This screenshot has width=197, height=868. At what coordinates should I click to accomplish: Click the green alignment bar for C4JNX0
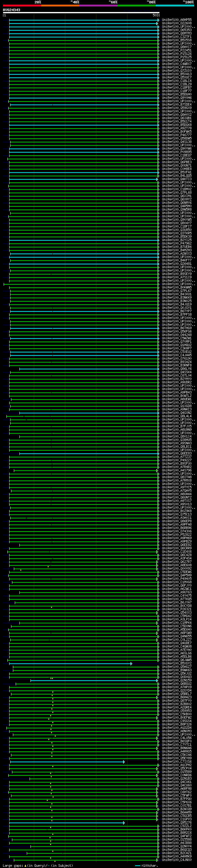tap(86, 860)
